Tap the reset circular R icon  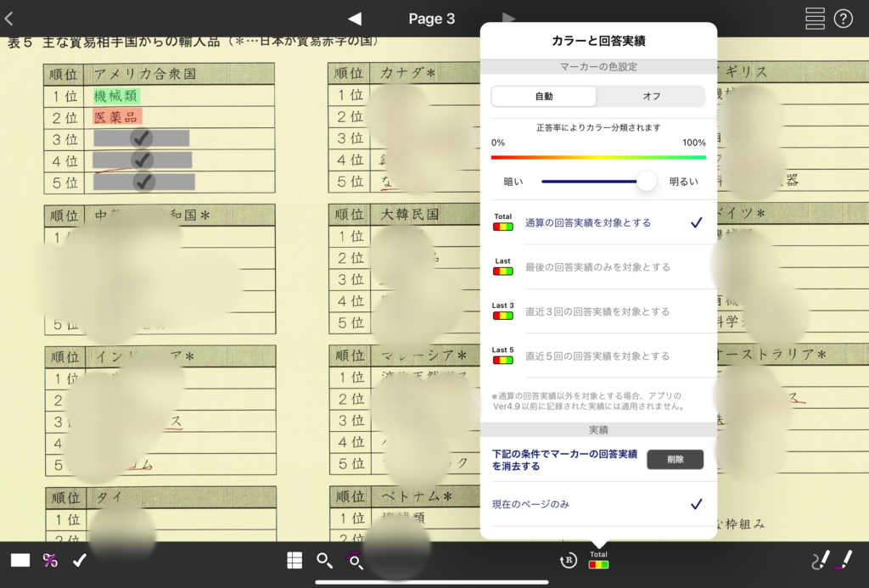click(569, 560)
